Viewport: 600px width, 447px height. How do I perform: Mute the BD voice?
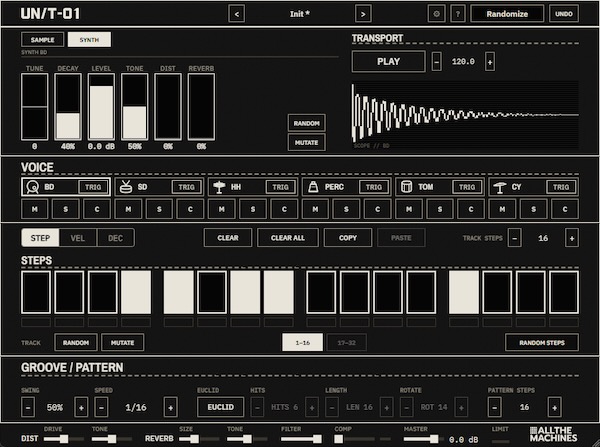click(35, 209)
